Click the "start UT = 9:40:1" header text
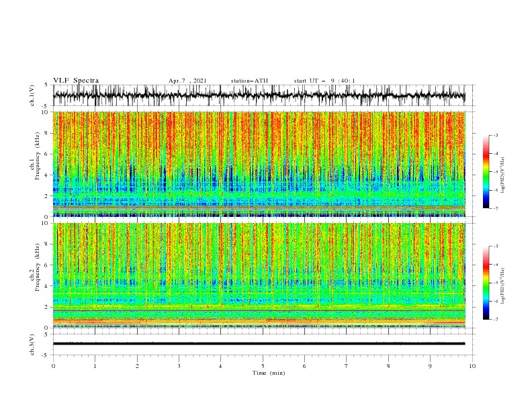This screenshot has width=532, height=411. click(324, 81)
